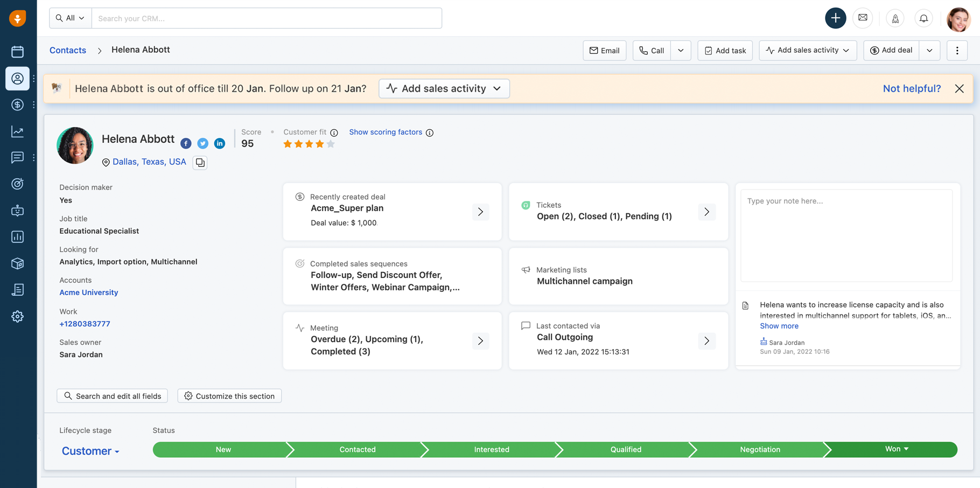The width and height of the screenshot is (980, 488).
Task: Click the dark quick-add plus button
Action: click(835, 18)
